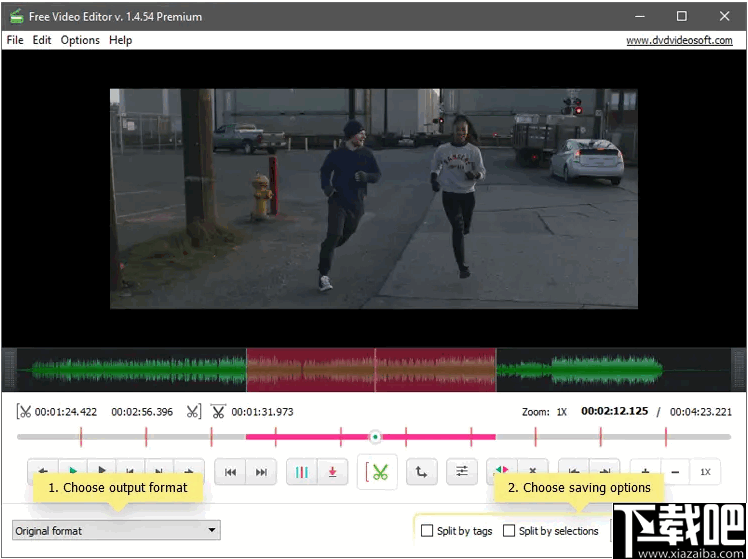Image resolution: width=748 pixels, height=559 pixels.
Task: Open the Help menu
Action: point(121,40)
